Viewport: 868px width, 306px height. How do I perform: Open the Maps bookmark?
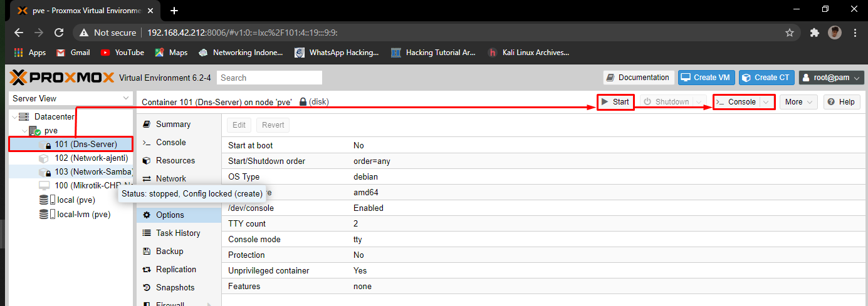(171, 53)
